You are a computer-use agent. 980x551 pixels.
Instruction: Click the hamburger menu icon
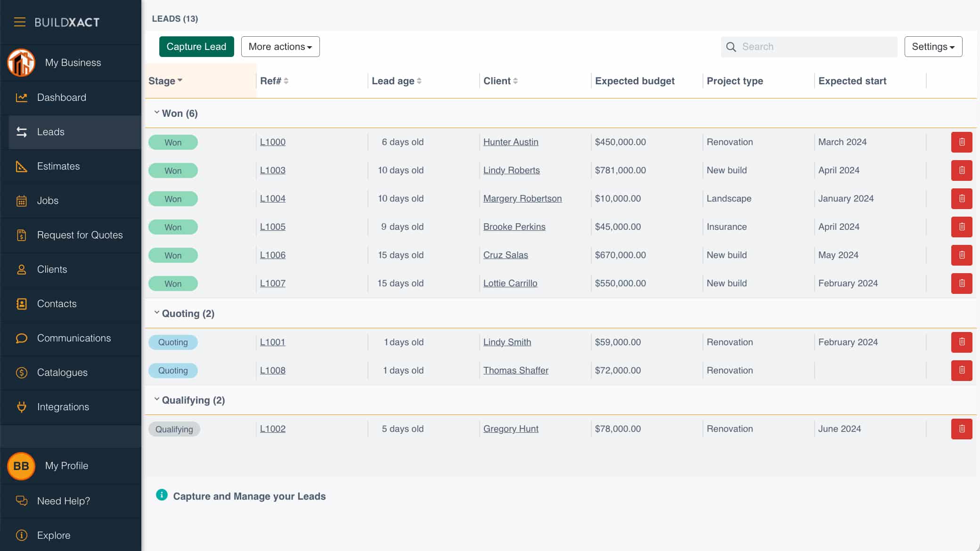[19, 22]
